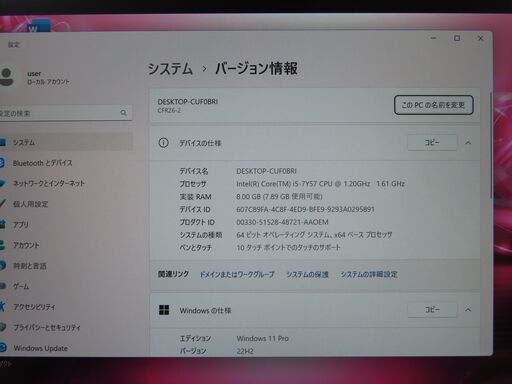The width and height of the screenshot is (512, 384).
Task: Click the user local account name
Action: pos(48,77)
